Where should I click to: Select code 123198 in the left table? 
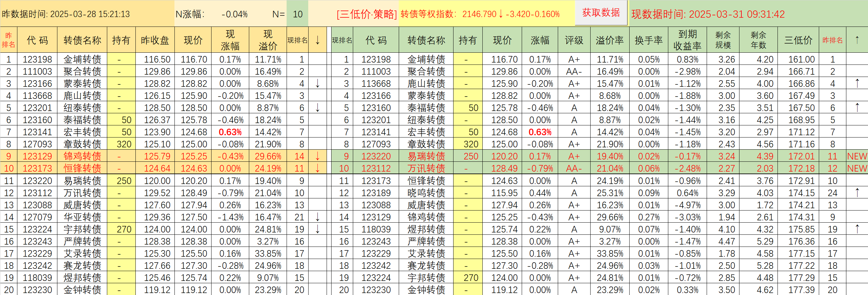pos(37,59)
